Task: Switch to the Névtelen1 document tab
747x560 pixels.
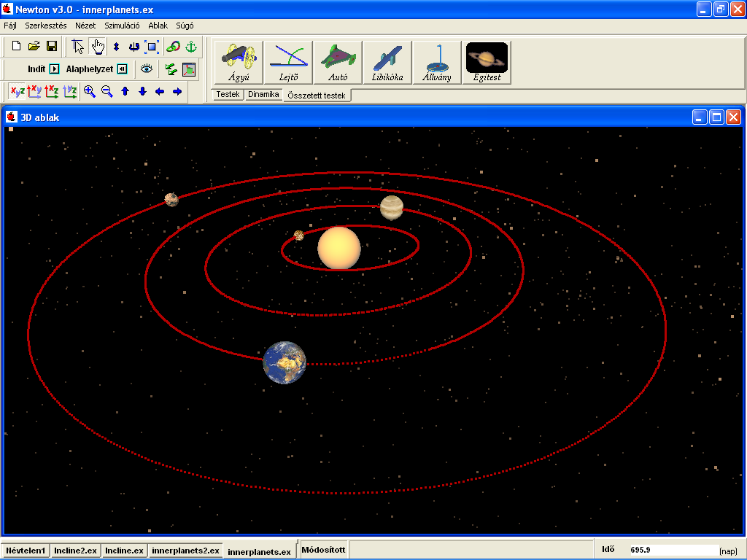Action: (x=26, y=551)
